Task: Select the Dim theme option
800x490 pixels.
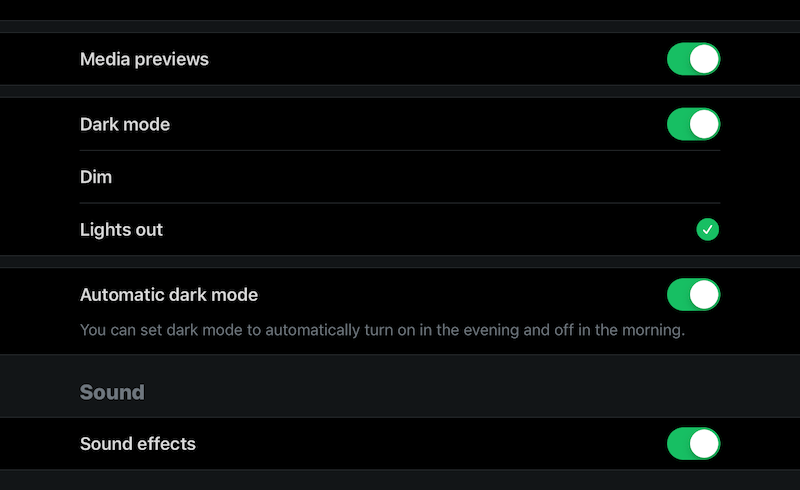Action: click(400, 177)
